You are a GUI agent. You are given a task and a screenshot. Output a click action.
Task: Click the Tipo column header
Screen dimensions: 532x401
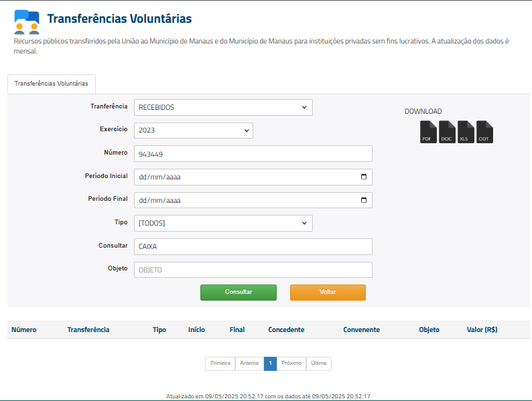(x=159, y=330)
